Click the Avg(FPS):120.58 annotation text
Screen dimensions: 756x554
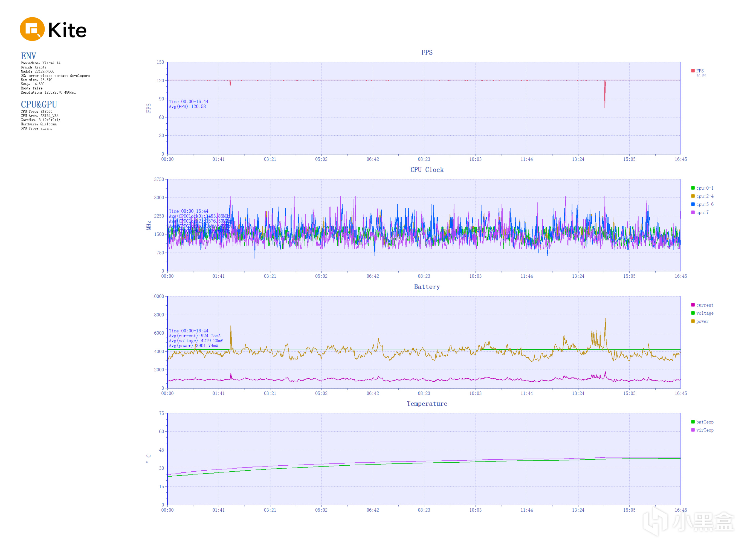click(x=187, y=107)
